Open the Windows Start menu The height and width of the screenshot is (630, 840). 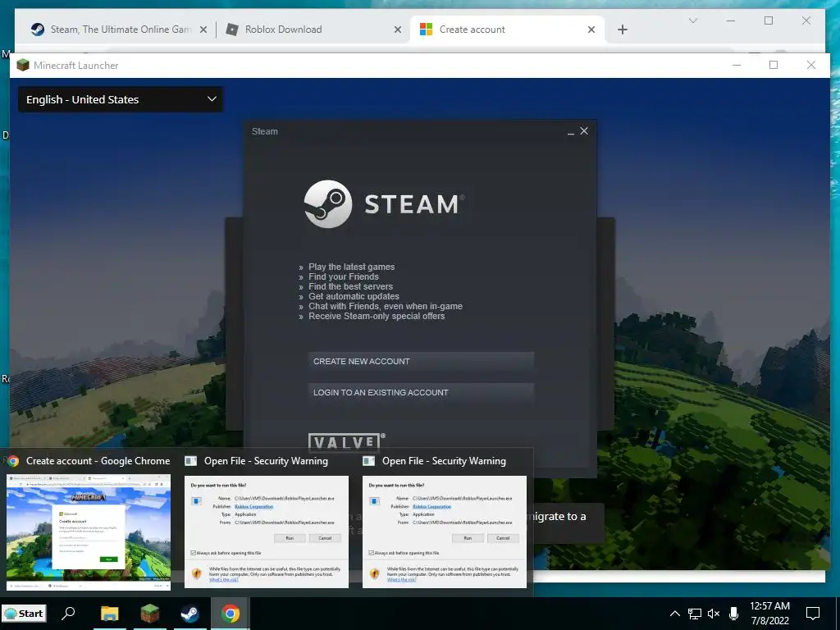pos(24,614)
